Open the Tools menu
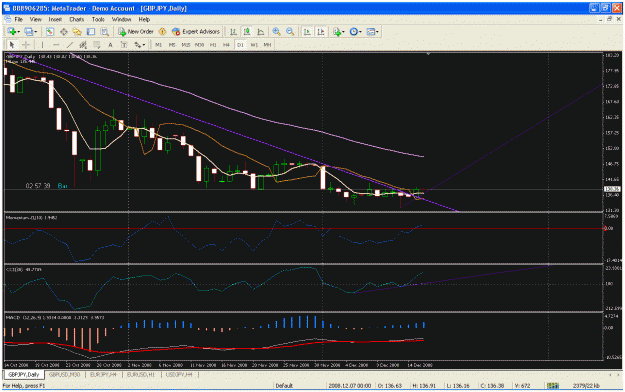Viewport: 625px width, 392px height. point(98,19)
